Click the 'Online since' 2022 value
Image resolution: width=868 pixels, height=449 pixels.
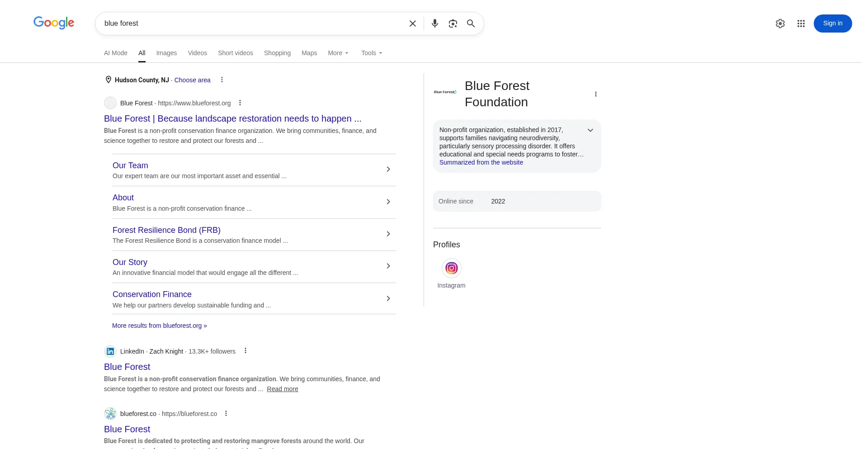[x=498, y=201]
